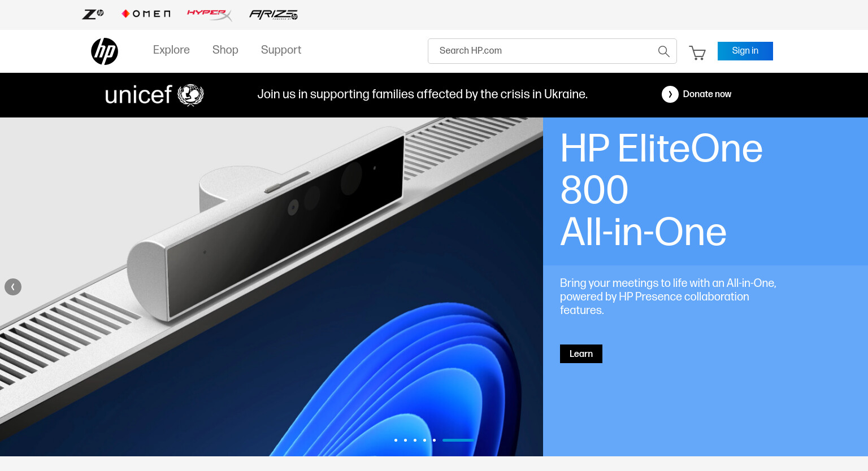Expand the Support menu
Viewport: 868px width, 471px height.
point(281,50)
